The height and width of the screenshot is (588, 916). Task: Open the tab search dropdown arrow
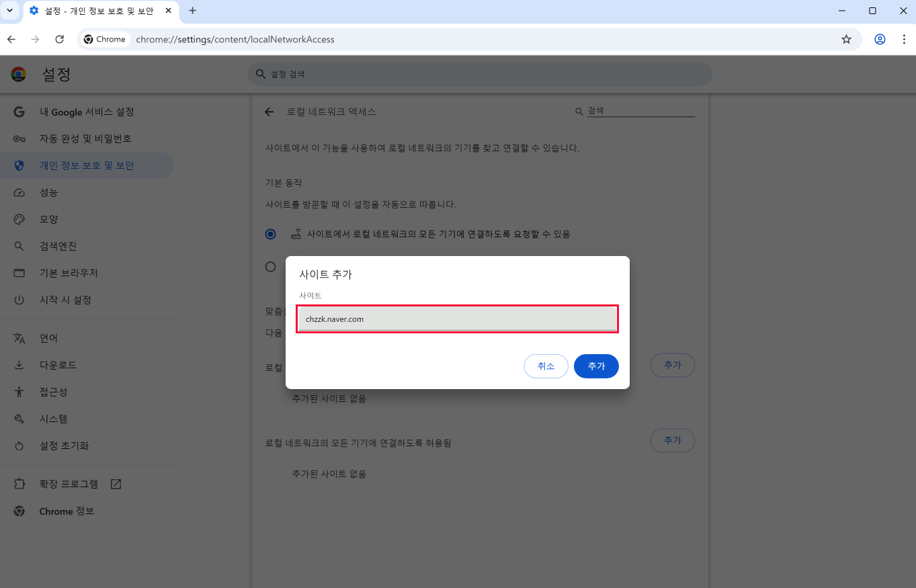10,11
